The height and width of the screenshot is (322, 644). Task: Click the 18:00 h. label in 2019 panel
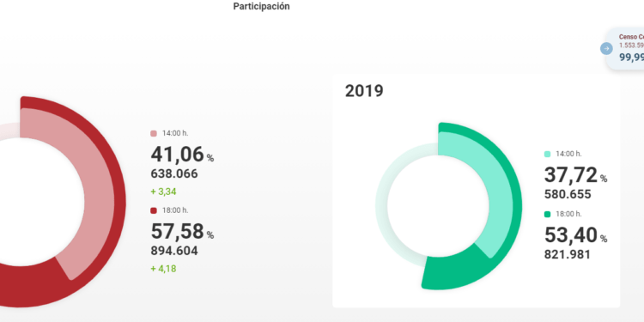568,215
